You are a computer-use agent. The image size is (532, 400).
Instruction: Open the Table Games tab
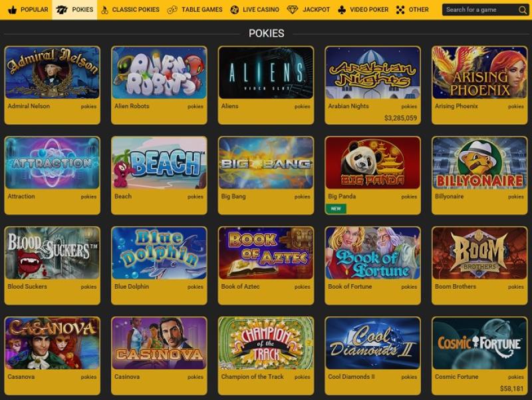point(195,10)
